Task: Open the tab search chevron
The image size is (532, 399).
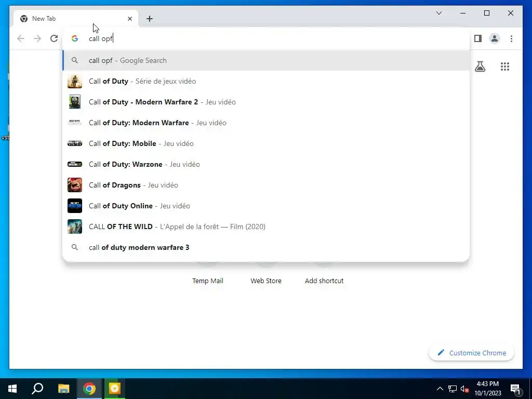Action: point(439,13)
